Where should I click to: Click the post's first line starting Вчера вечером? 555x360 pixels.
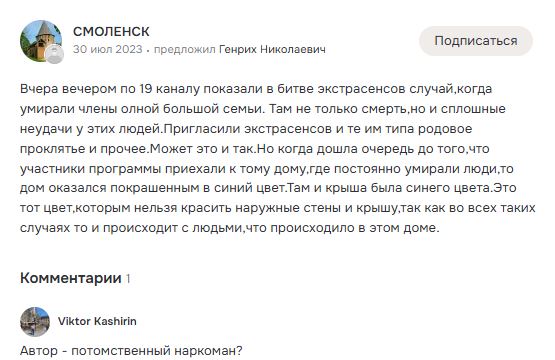coord(256,88)
